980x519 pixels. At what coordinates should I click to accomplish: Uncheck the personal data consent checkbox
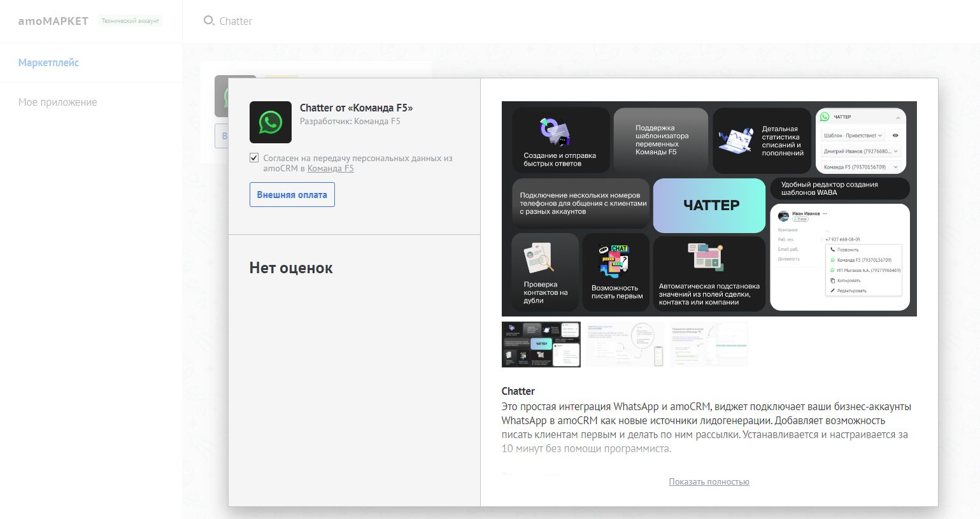(x=254, y=158)
